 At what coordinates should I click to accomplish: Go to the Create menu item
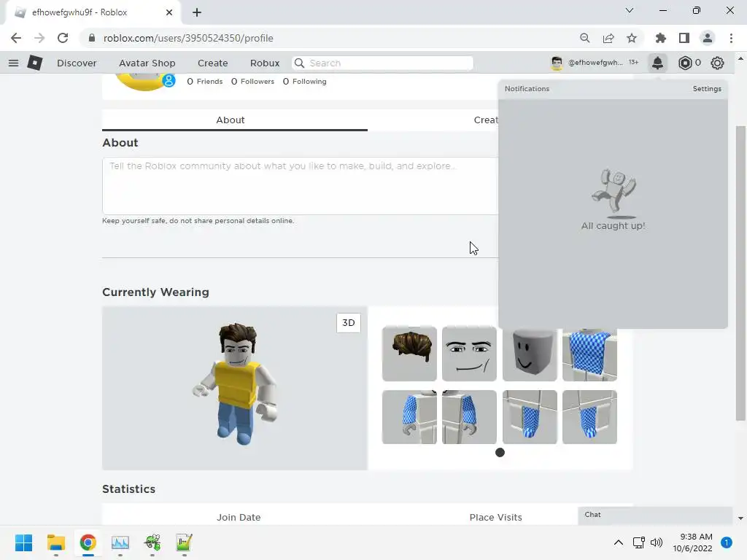[x=212, y=63]
